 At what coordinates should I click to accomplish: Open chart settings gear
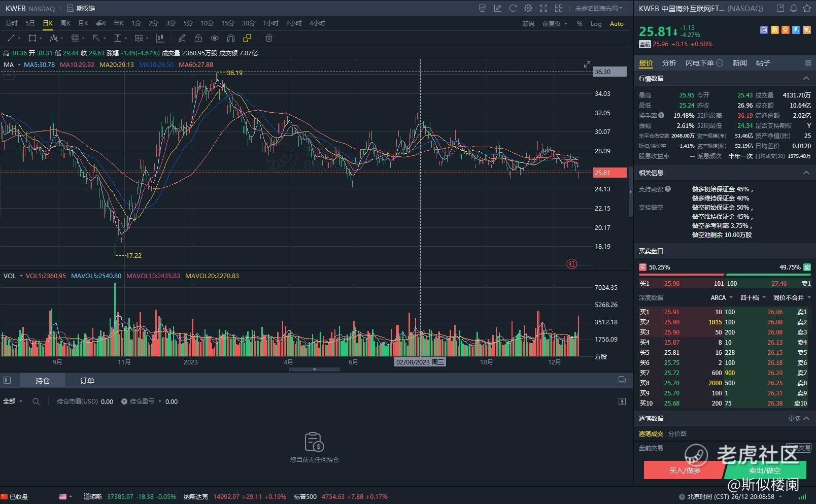[528, 8]
